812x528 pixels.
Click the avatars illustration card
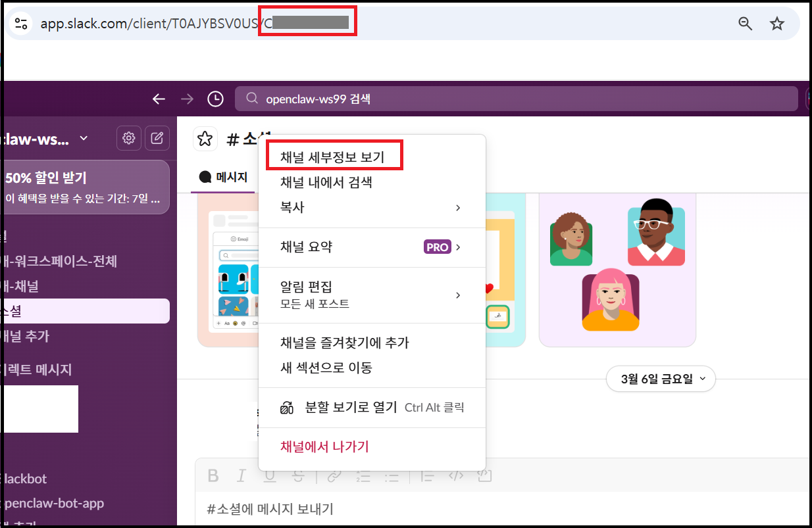[617, 270]
